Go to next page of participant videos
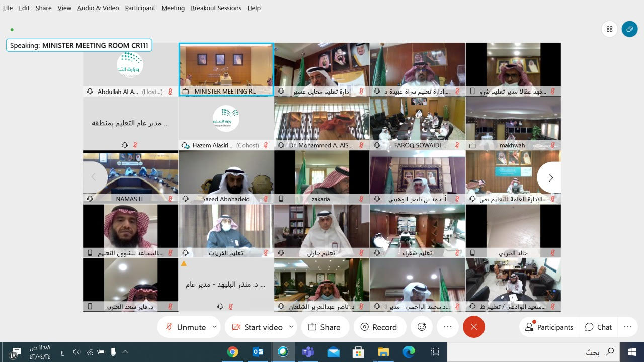Viewport: 644px width, 362px height. pyautogui.click(x=550, y=177)
